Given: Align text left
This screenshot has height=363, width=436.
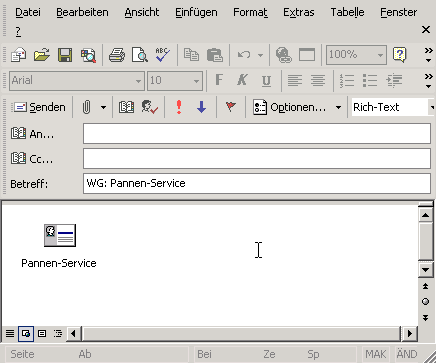Looking at the screenshot, I should pos(295,80).
